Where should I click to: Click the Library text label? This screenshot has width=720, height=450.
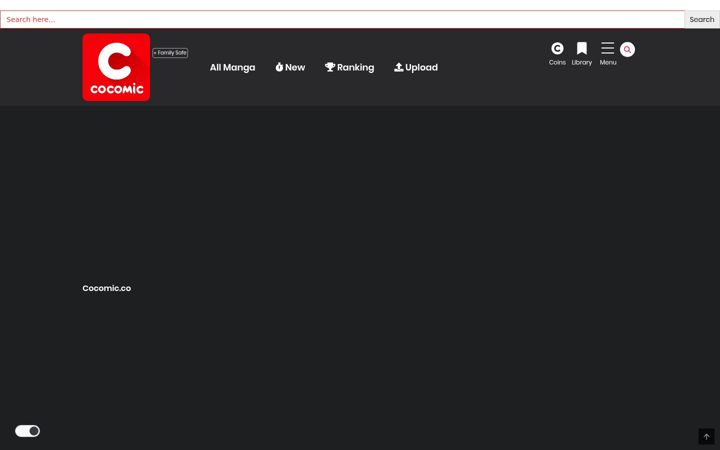click(x=582, y=62)
